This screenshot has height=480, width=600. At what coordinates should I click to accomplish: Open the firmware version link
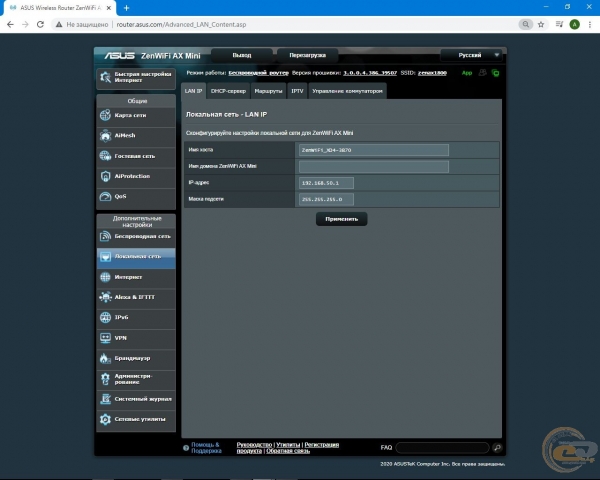(x=370, y=73)
